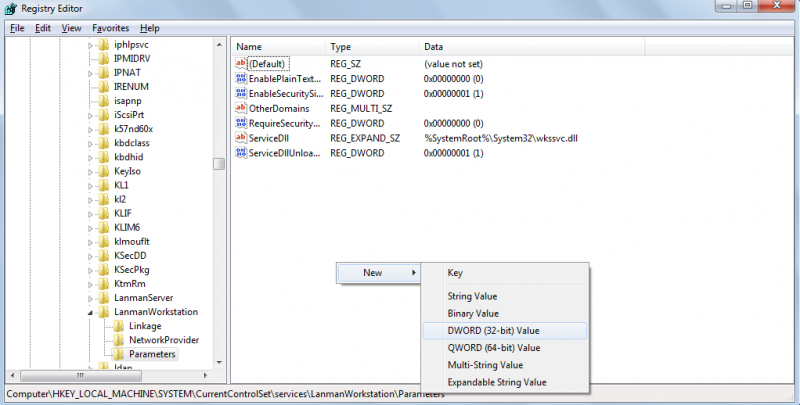Select the KSecPkg tree item
The width and height of the screenshot is (800, 405).
[132, 270]
